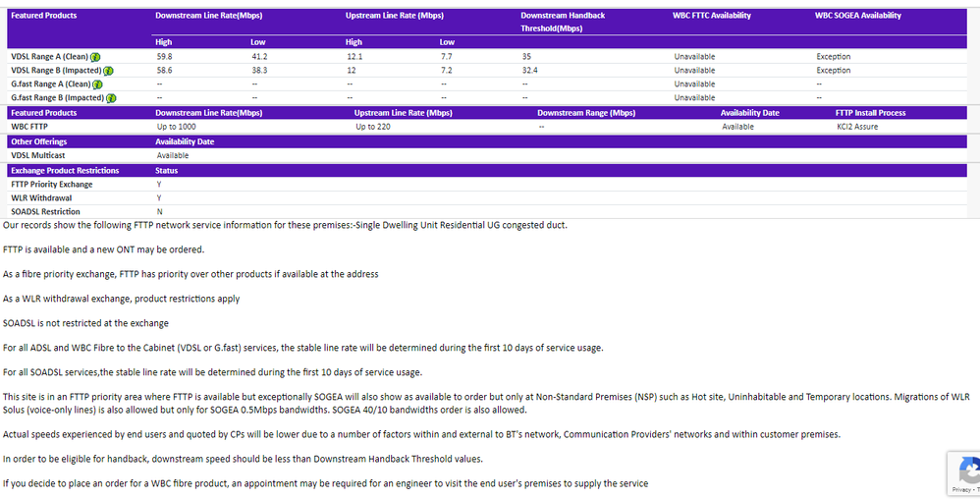Select VDSL Range A's 'Exception' SOGEA value
The image size is (980, 499).
(x=834, y=57)
